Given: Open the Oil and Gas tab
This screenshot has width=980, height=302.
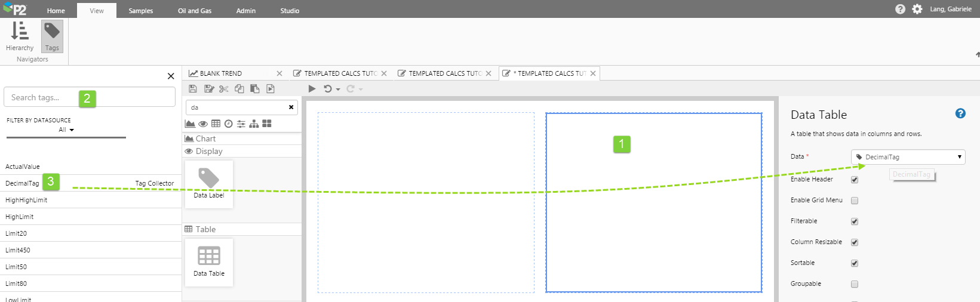Looking at the screenshot, I should tap(195, 11).
